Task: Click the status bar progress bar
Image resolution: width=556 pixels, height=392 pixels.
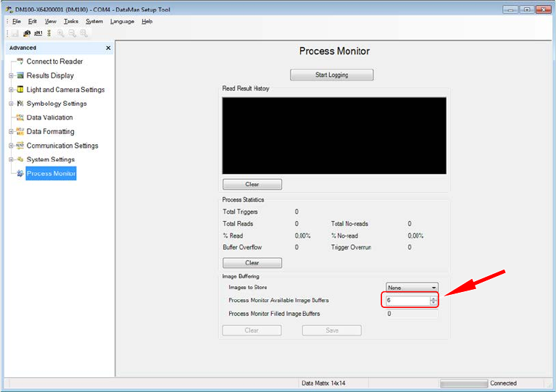Action: point(464,383)
